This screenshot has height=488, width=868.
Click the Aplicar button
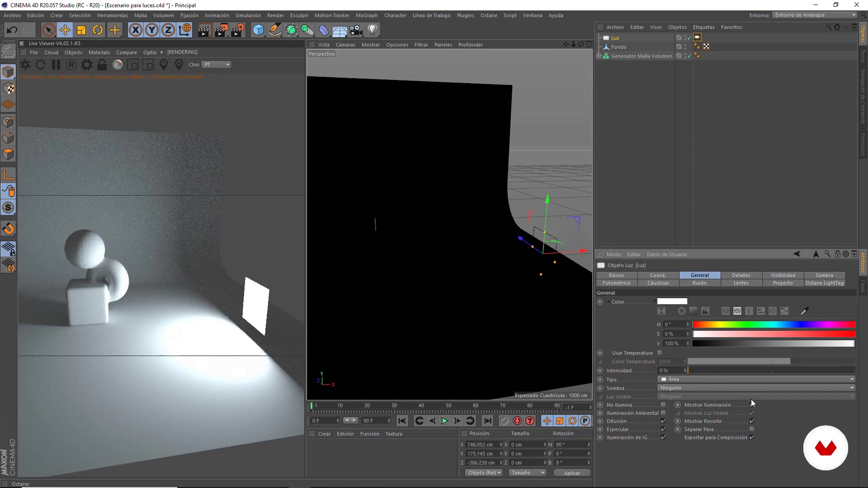(572, 473)
